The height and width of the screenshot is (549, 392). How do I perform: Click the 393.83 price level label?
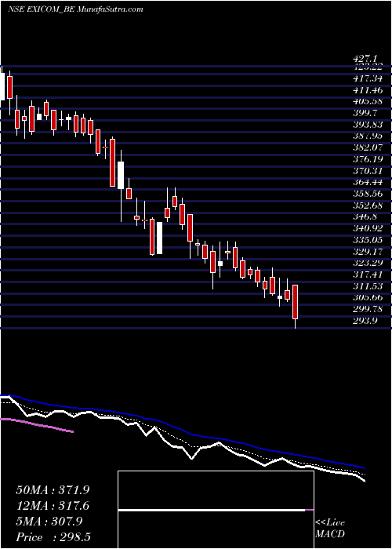pos(368,124)
